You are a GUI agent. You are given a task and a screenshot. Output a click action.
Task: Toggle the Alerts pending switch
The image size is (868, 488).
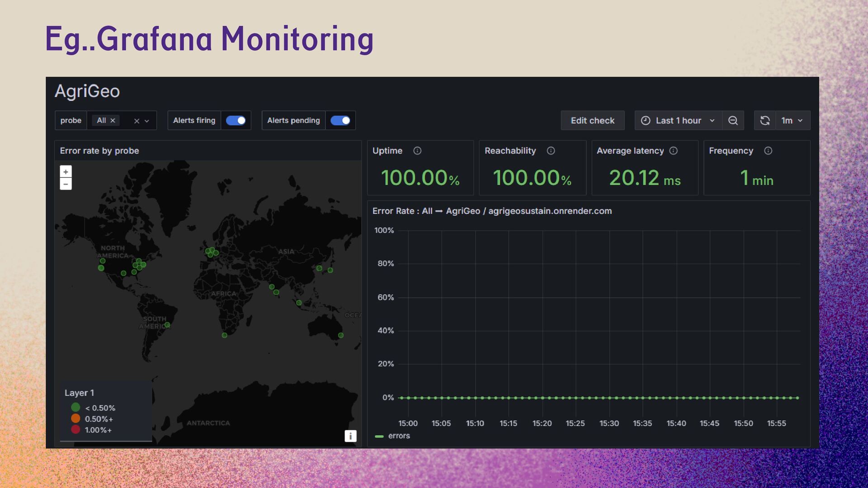coord(340,121)
